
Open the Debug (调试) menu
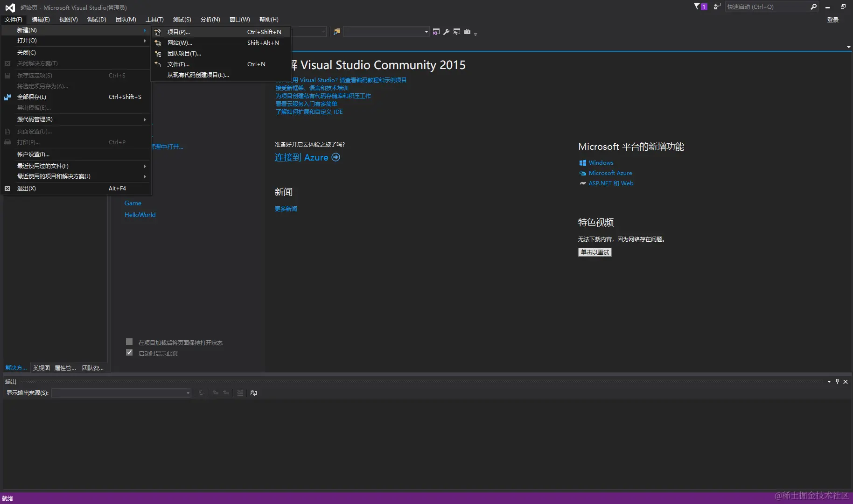(97, 19)
